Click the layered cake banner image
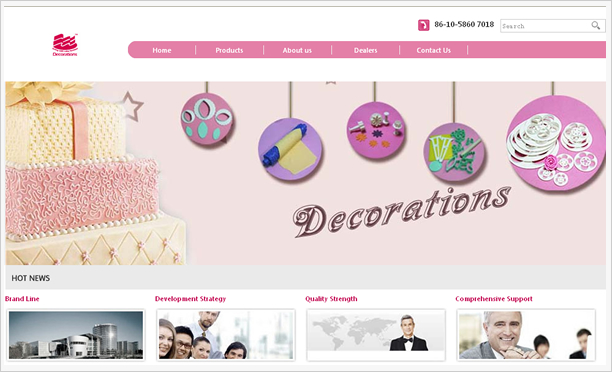The height and width of the screenshot is (372, 612). [x=96, y=173]
